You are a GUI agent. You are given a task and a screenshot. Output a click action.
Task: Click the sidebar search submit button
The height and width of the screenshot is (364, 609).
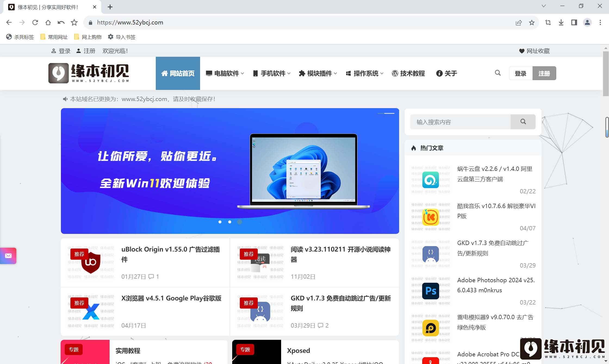[523, 122]
